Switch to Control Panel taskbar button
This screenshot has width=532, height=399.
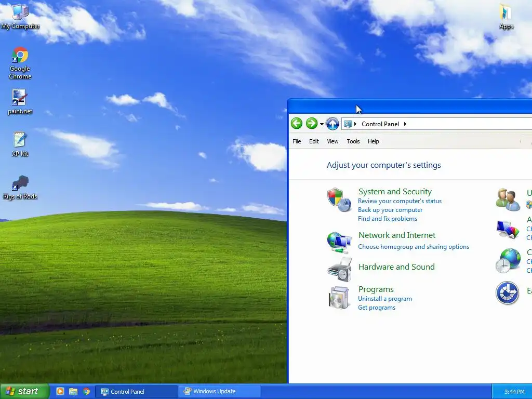click(137, 392)
